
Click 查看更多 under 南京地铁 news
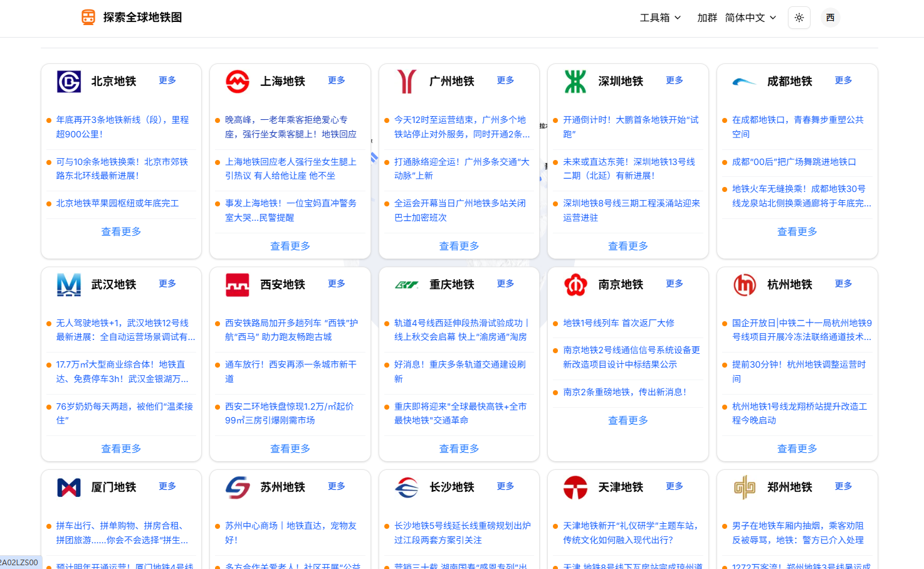627,420
